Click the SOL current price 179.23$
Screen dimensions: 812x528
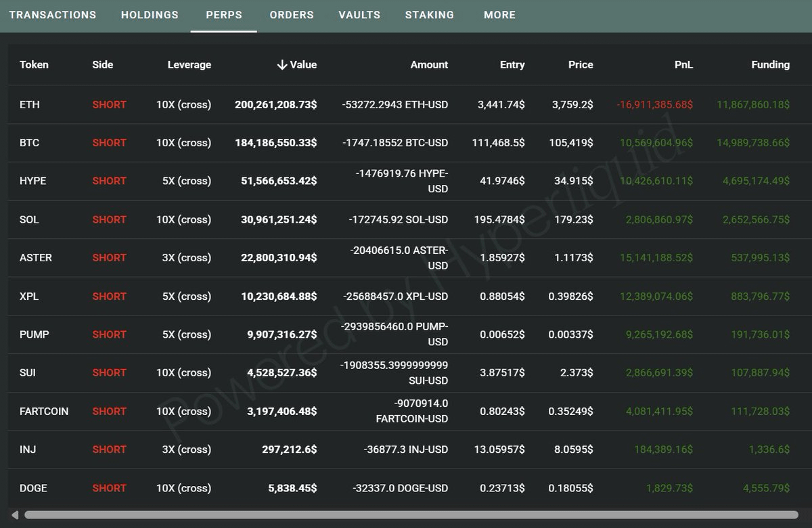coord(572,219)
